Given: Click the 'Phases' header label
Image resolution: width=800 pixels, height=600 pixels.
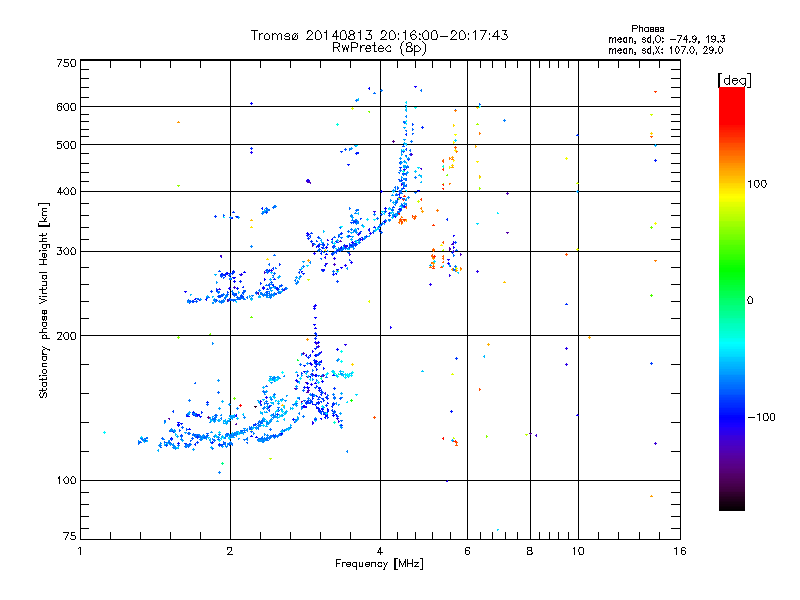Looking at the screenshot, I should tap(647, 29).
